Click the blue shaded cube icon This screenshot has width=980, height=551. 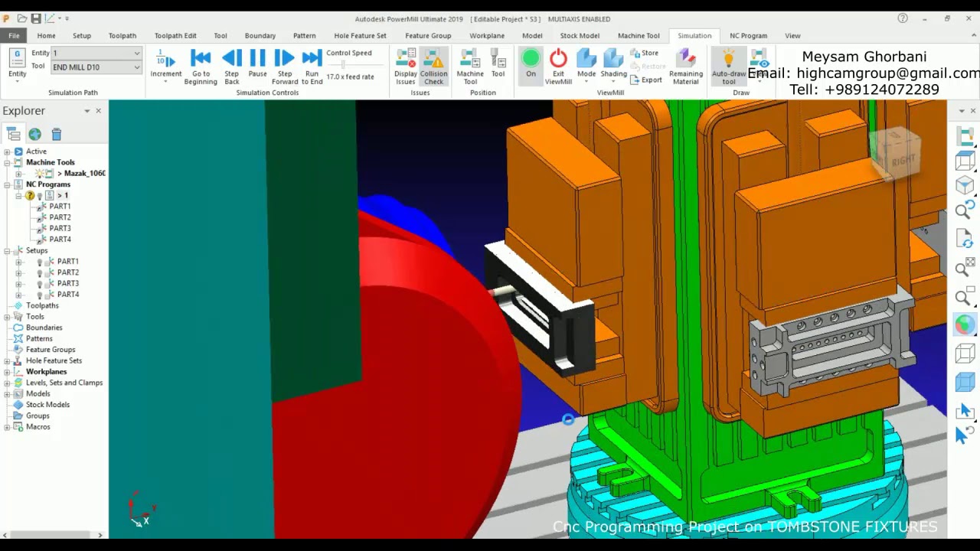tap(965, 382)
